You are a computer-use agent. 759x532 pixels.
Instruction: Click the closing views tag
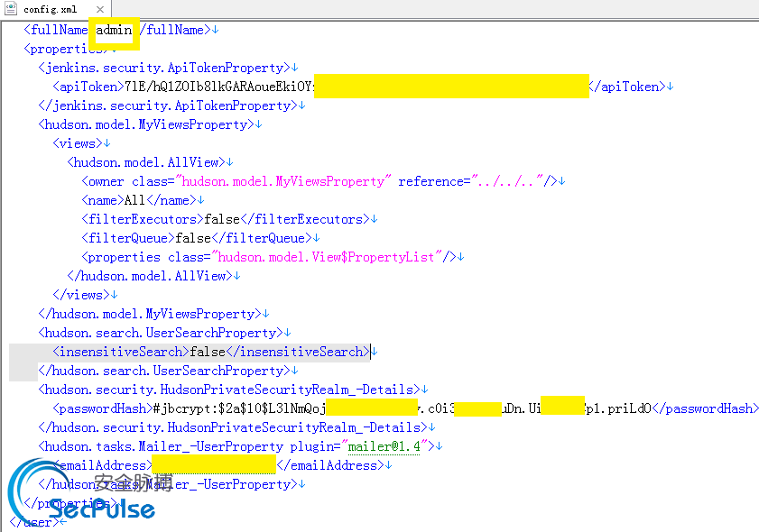[x=81, y=295]
